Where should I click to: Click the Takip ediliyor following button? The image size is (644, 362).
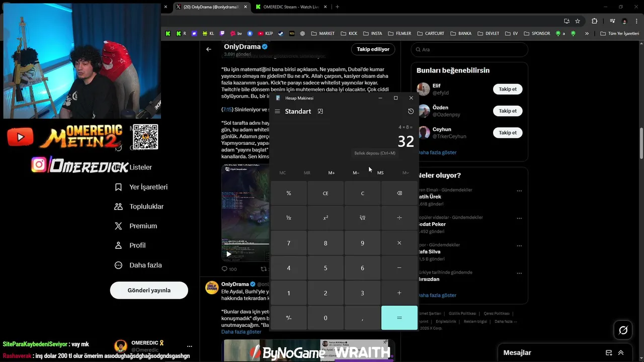click(x=373, y=49)
